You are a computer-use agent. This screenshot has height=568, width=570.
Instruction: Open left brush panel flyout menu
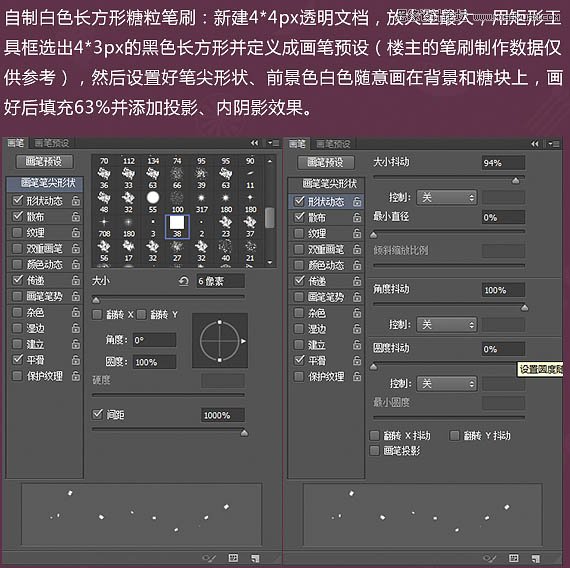273,143
